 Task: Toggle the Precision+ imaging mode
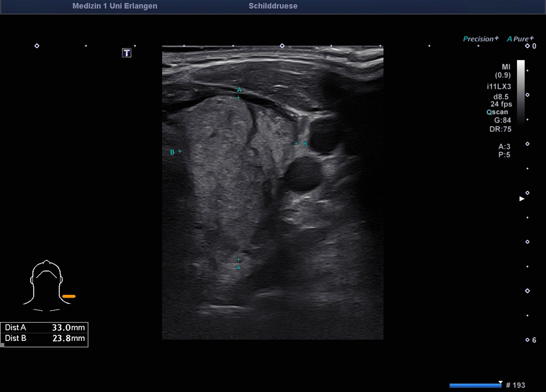481,39
